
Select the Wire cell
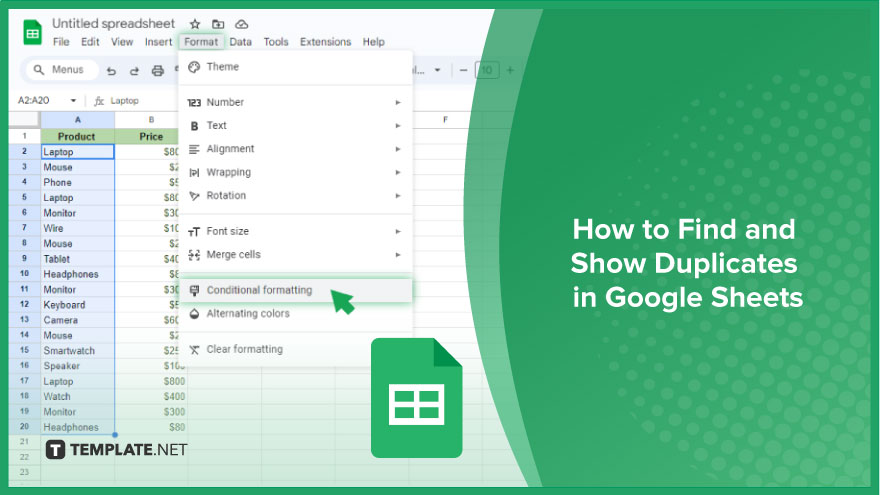coord(77,228)
